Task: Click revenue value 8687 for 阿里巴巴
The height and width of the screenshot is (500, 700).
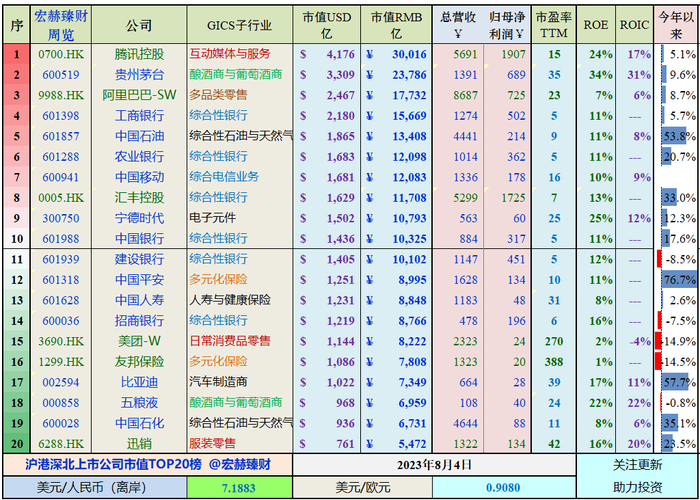Action: 465,96
